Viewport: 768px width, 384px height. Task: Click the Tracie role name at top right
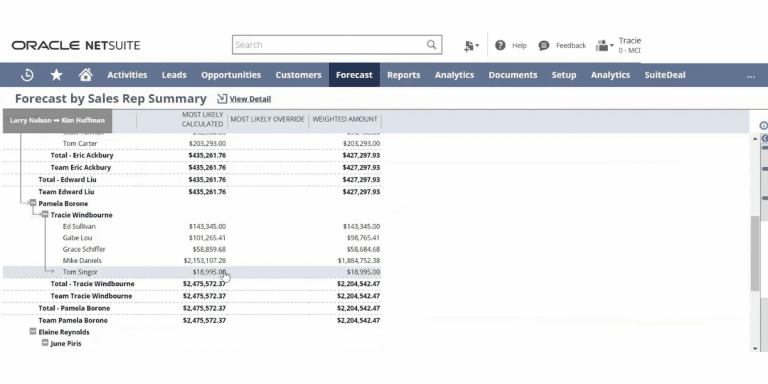[x=629, y=41]
